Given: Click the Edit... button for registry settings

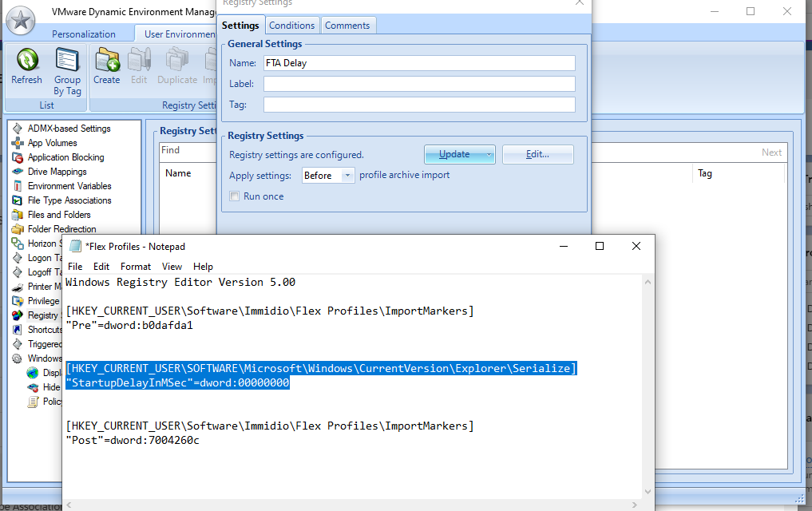Looking at the screenshot, I should coord(537,154).
